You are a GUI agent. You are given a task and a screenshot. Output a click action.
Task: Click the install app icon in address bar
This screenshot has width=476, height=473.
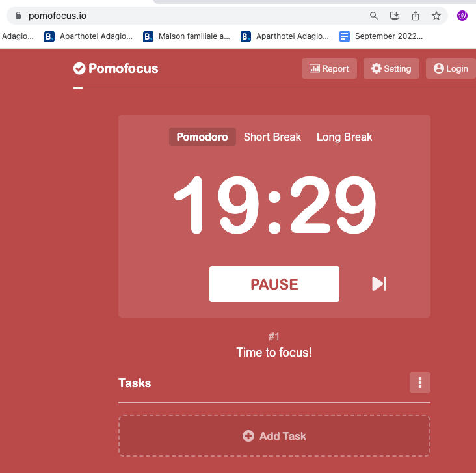[394, 16]
